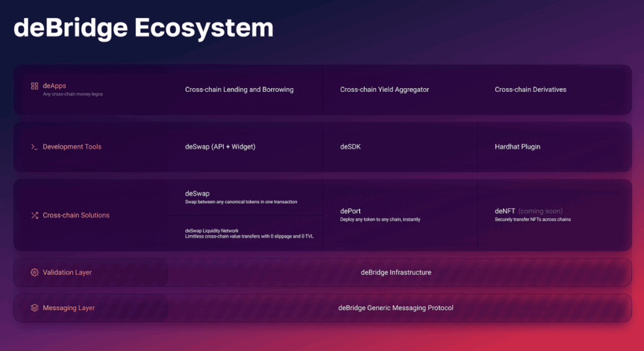Image resolution: width=644 pixels, height=351 pixels.
Task: Click the Cross-chain Solutions shuffle icon
Action: (x=35, y=215)
